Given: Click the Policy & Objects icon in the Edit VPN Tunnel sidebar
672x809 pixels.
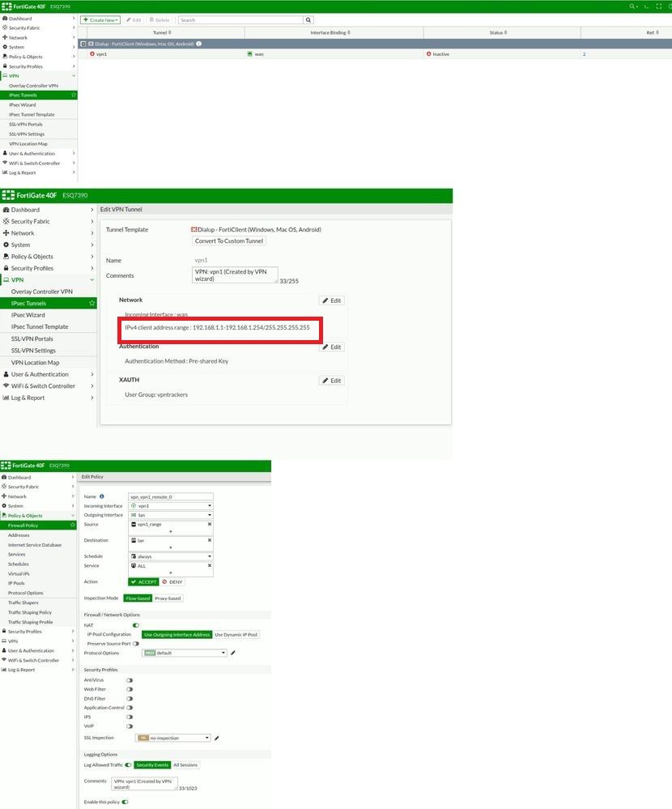Looking at the screenshot, I should (6, 257).
